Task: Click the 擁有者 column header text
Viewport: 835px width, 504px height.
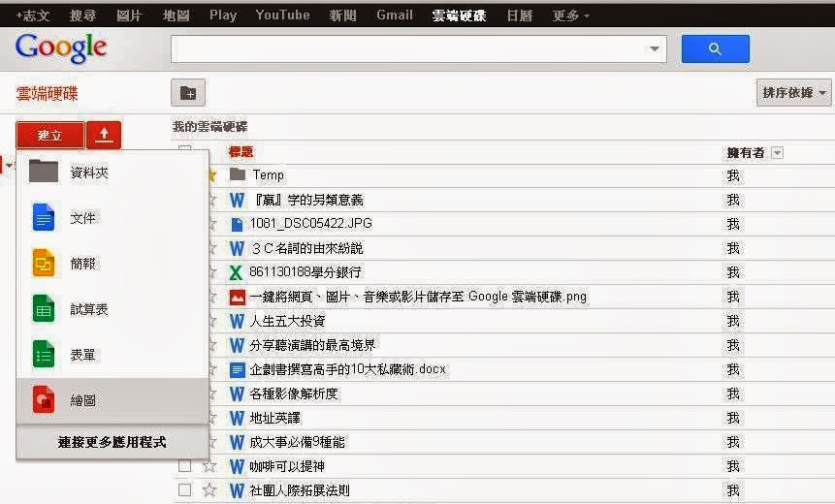Action: tap(746, 153)
